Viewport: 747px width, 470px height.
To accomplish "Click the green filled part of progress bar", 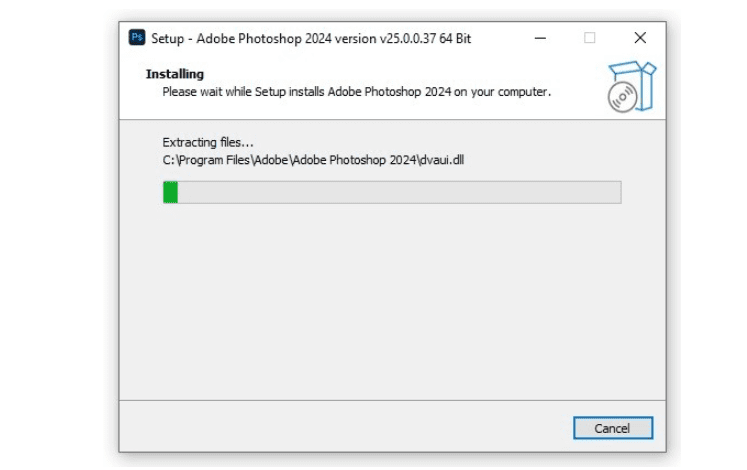I will point(171,192).
